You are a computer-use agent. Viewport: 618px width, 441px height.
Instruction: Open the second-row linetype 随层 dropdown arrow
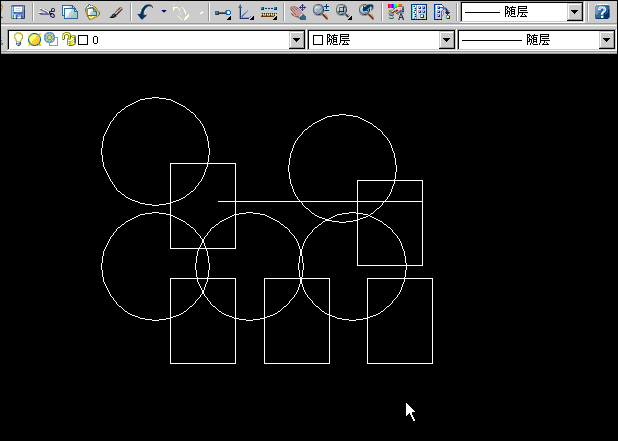(x=607, y=40)
